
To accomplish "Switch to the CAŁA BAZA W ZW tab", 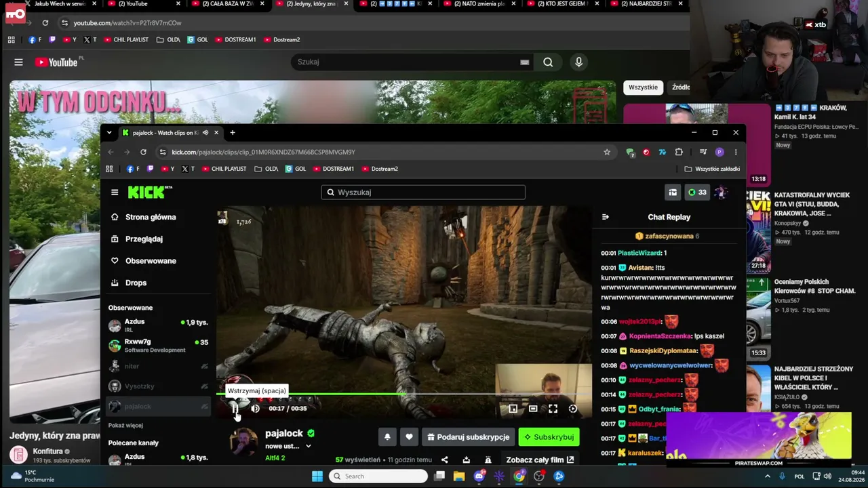I will point(229,4).
